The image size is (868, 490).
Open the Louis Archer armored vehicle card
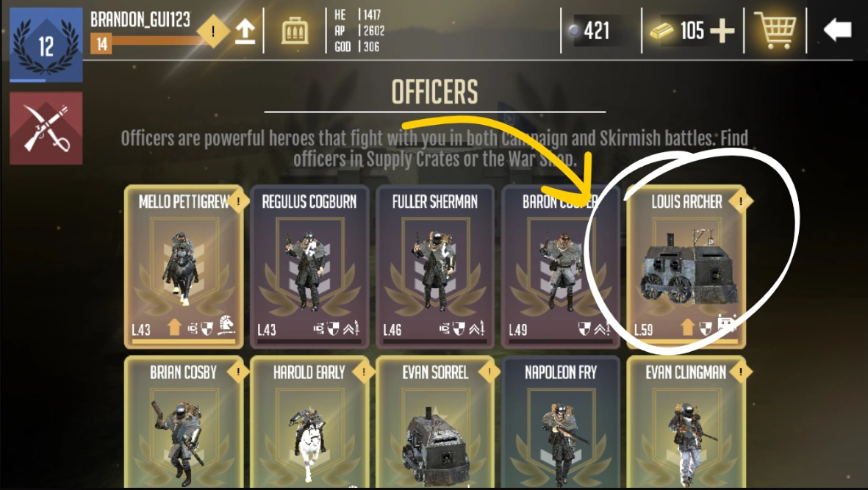point(686,267)
